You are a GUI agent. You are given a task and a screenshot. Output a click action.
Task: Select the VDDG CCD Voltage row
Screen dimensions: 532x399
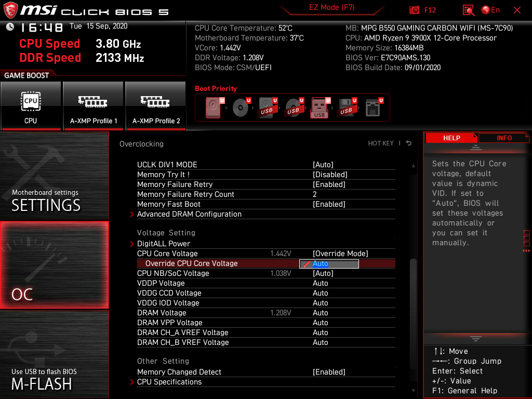coord(266,293)
